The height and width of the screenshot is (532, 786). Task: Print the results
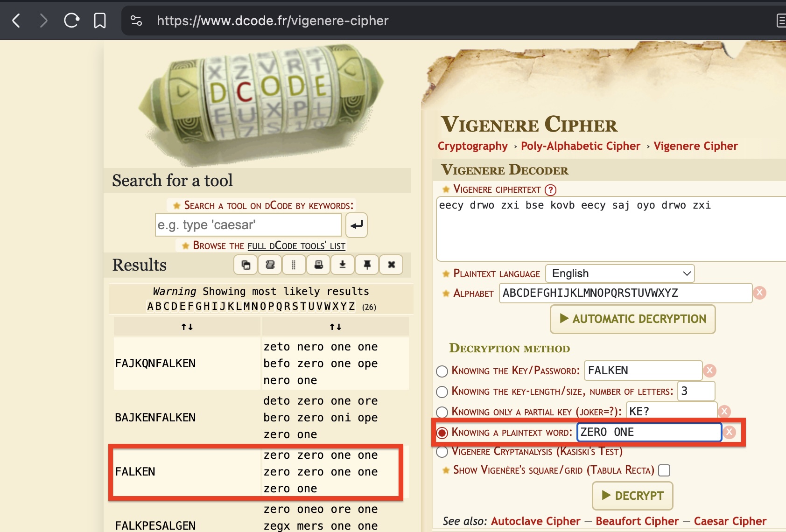tap(319, 265)
